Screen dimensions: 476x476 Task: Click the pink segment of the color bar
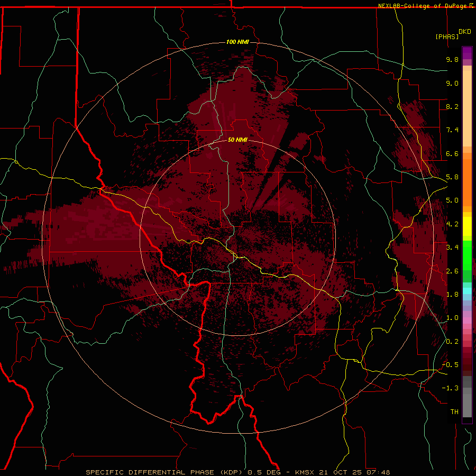pyautogui.click(x=467, y=320)
